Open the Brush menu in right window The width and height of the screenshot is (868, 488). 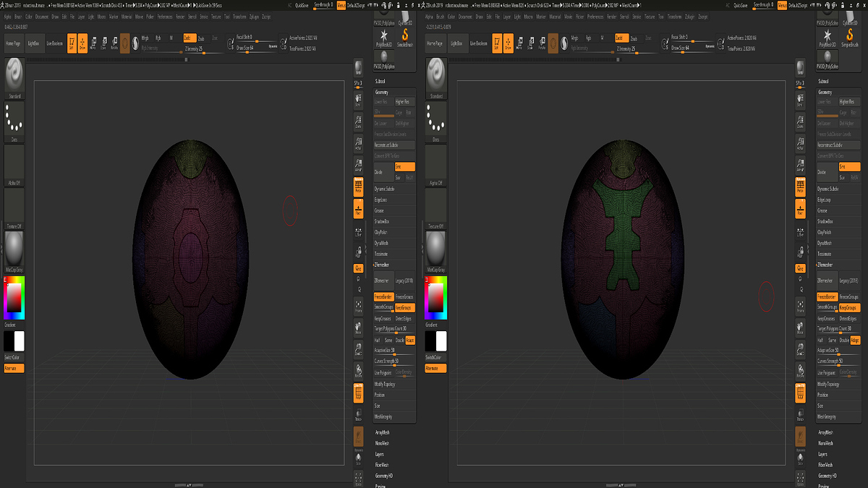coord(441,15)
